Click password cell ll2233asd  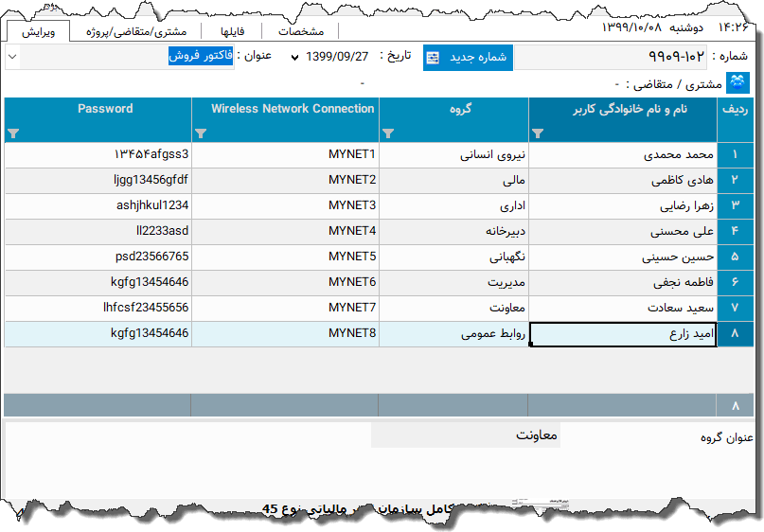point(98,232)
